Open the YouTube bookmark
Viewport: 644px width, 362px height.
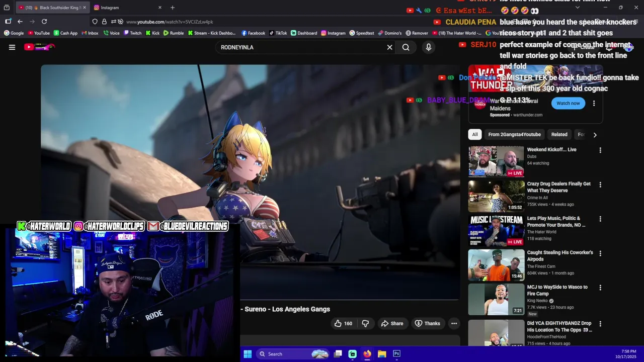click(39, 33)
